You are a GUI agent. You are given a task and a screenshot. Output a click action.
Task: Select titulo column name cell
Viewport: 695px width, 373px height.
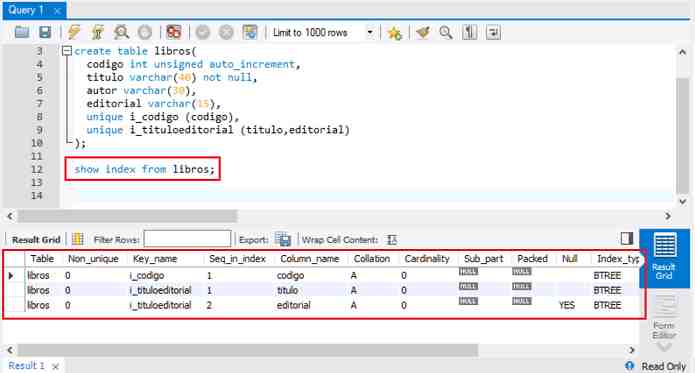click(287, 290)
